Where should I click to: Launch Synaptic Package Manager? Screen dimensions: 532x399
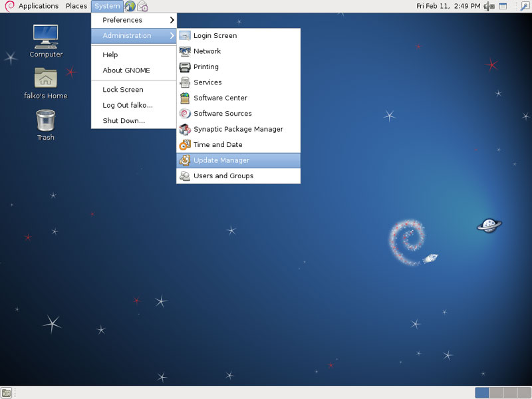tap(238, 129)
